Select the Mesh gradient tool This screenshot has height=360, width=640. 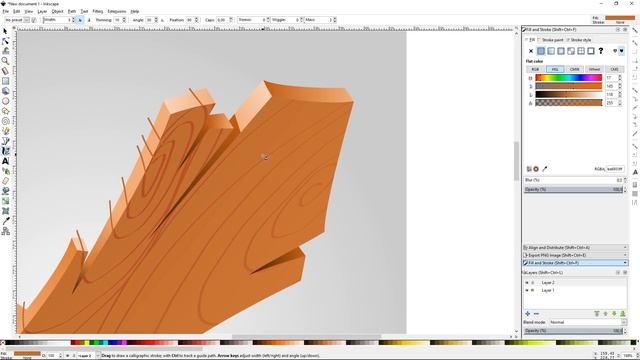[x=5, y=211]
